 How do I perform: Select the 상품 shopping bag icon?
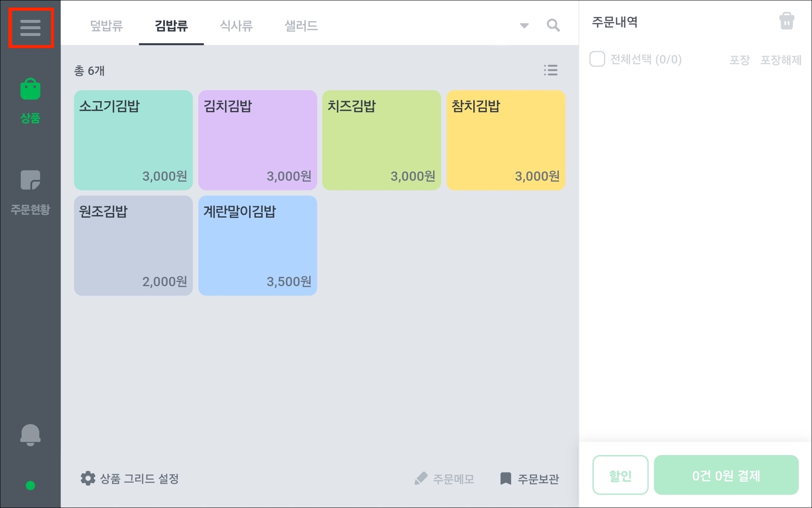click(30, 89)
